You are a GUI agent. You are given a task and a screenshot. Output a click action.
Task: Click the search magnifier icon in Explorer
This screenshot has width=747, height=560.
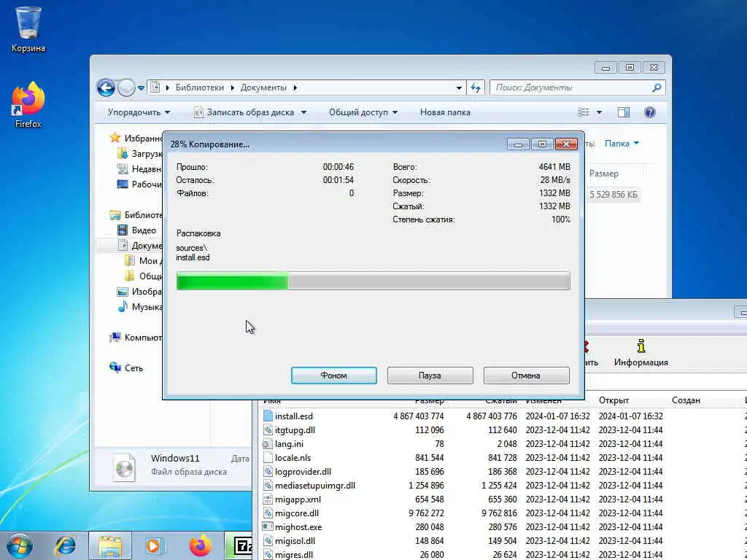[x=657, y=87]
